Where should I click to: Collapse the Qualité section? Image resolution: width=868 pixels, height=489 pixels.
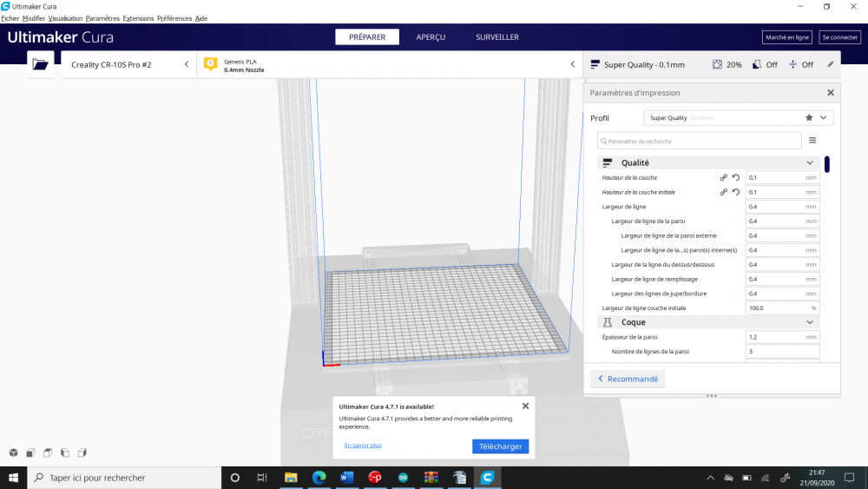point(809,162)
